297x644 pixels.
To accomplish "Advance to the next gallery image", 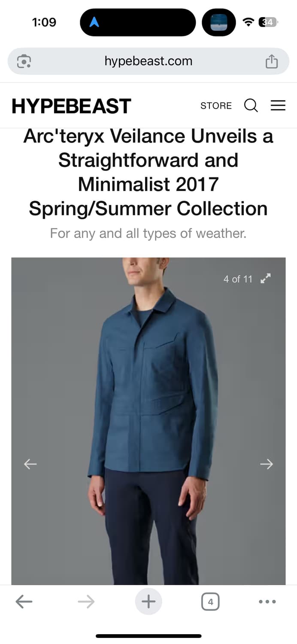I will pyautogui.click(x=267, y=464).
